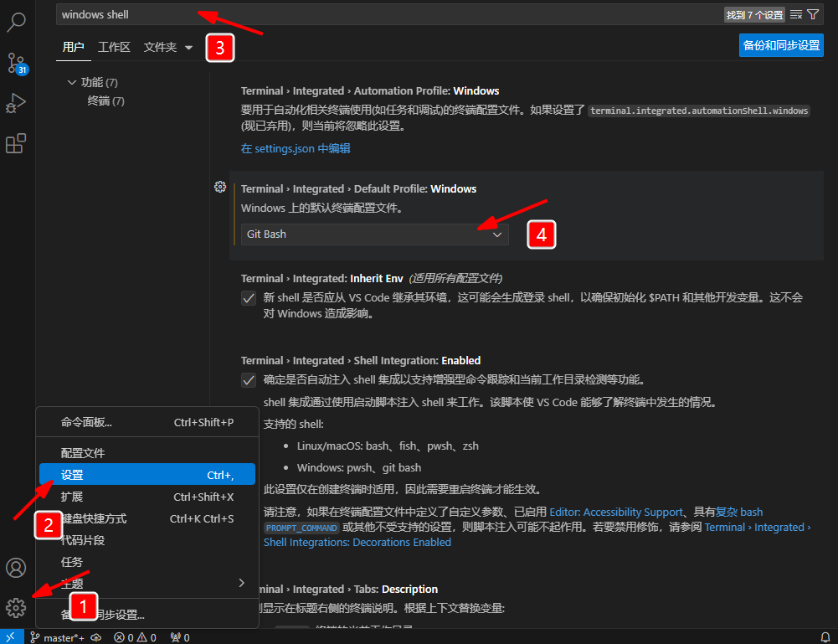
Task: Click the Accounts icon in activity bar
Action: pos(16,568)
